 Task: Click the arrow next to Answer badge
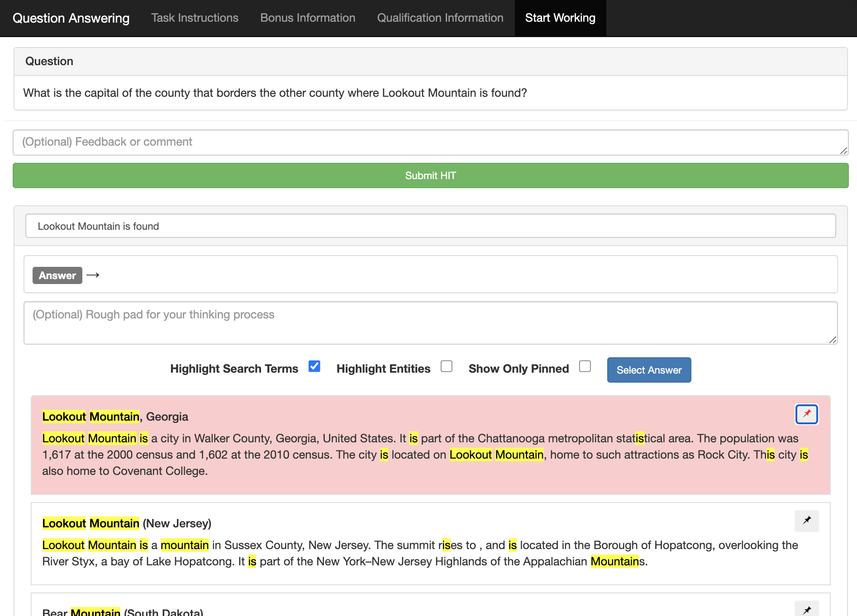[93, 275]
